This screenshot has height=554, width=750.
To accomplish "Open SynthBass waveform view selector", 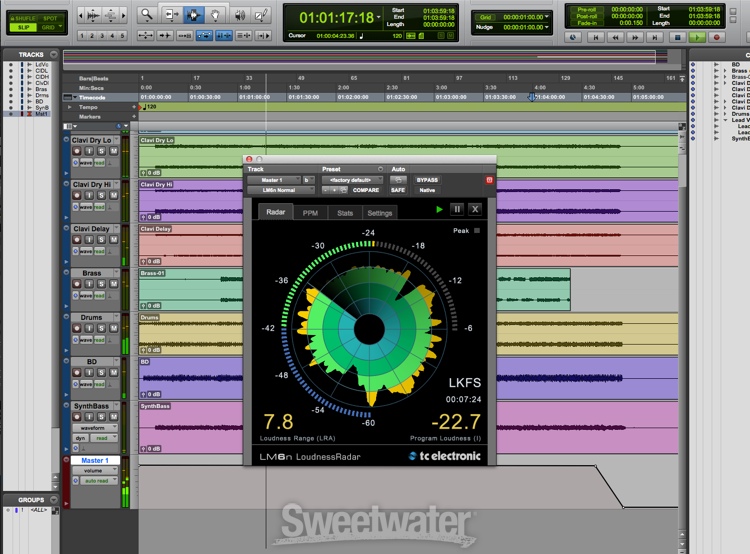I will point(95,428).
